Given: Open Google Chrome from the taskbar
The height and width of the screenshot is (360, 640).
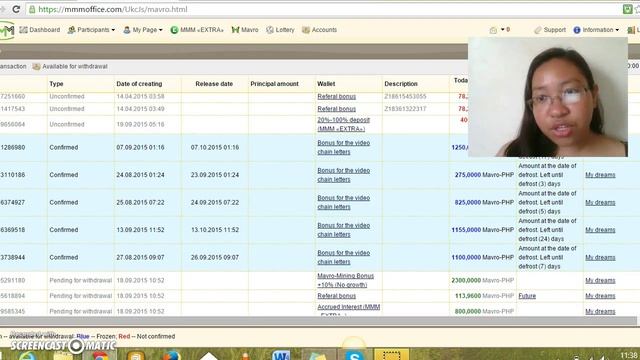Looking at the screenshot, I should (x=100, y=355).
